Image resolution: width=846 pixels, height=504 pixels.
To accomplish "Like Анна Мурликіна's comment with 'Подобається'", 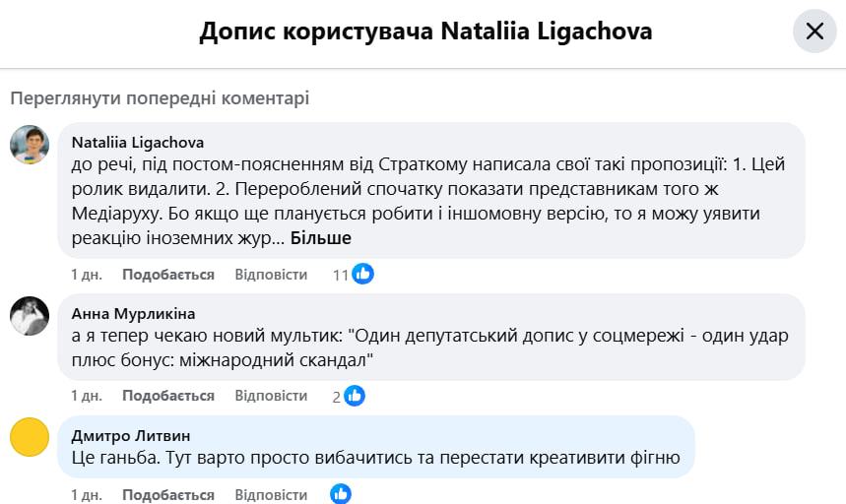I will tap(168, 396).
